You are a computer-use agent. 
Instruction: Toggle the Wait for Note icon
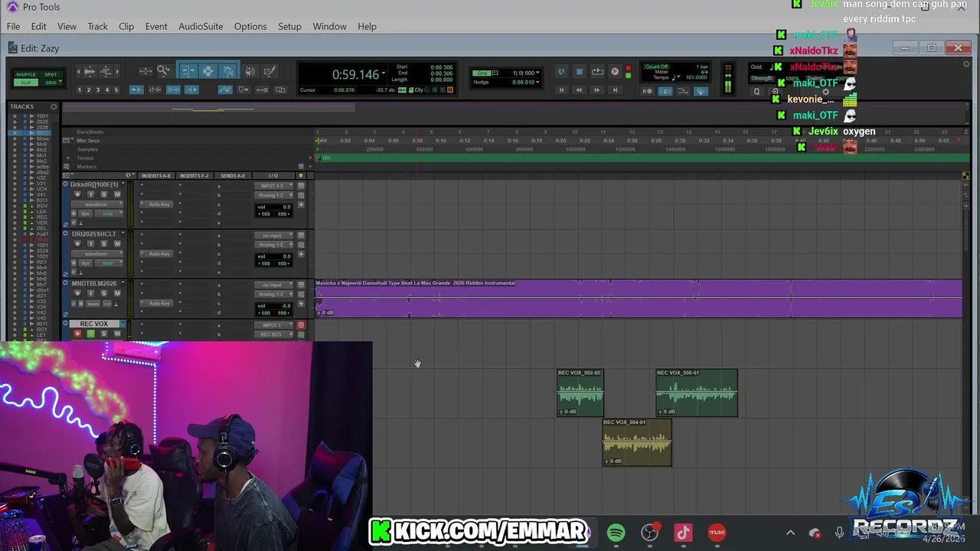[647, 91]
